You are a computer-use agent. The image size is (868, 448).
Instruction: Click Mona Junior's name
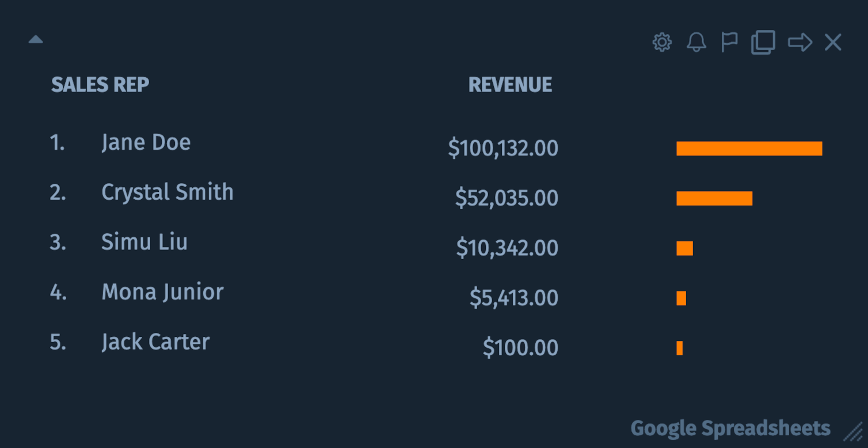[x=162, y=292]
